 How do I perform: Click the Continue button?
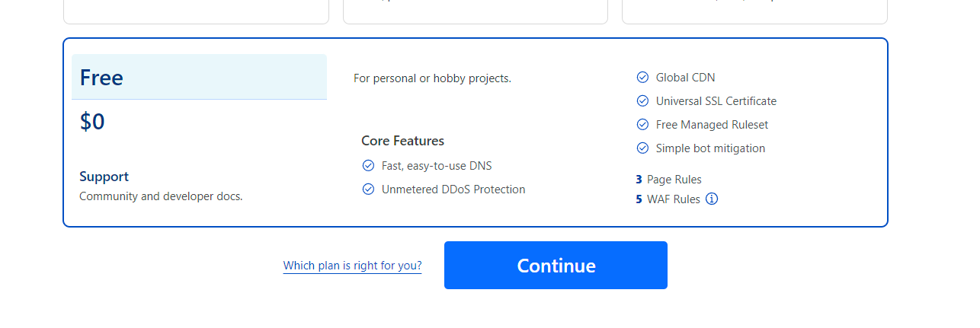(x=556, y=265)
